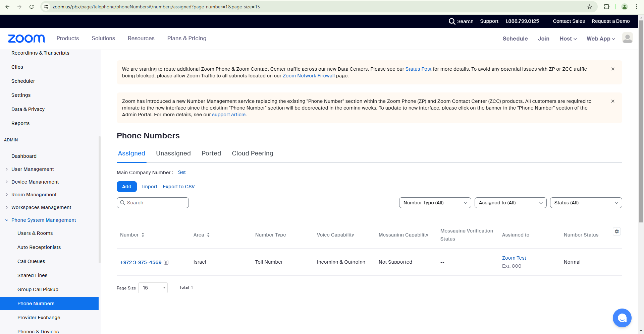
Task: Expand the Web App menu
Action: click(x=601, y=39)
